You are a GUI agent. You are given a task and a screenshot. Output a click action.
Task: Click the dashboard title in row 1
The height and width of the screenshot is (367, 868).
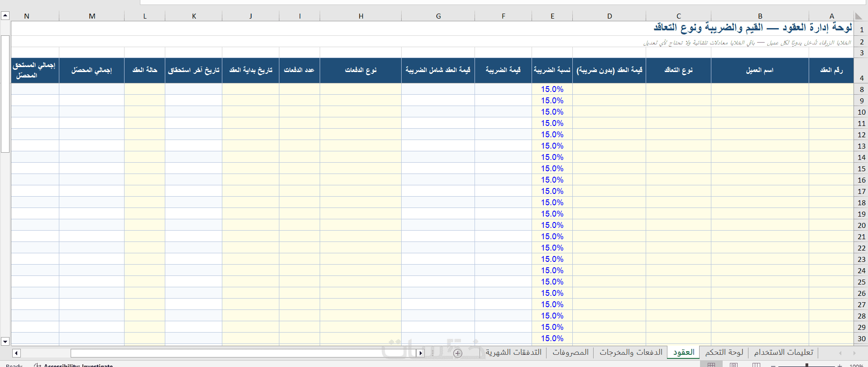753,28
